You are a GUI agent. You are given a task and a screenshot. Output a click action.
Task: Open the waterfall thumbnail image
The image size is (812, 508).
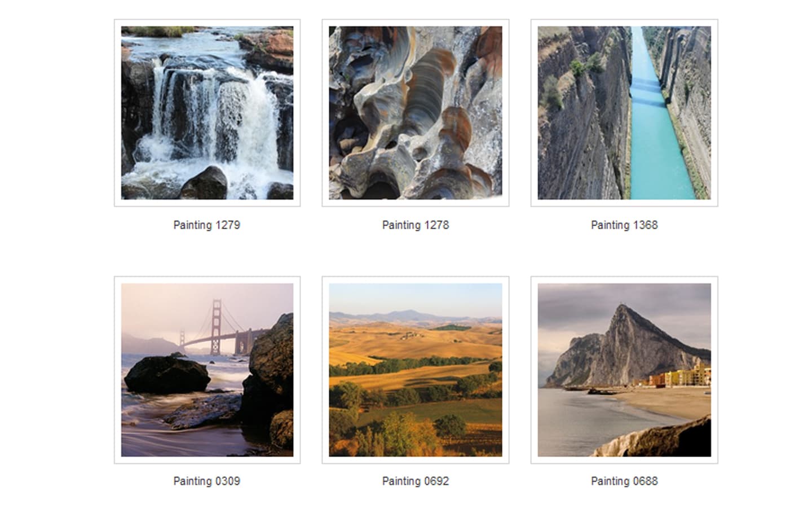(207, 113)
